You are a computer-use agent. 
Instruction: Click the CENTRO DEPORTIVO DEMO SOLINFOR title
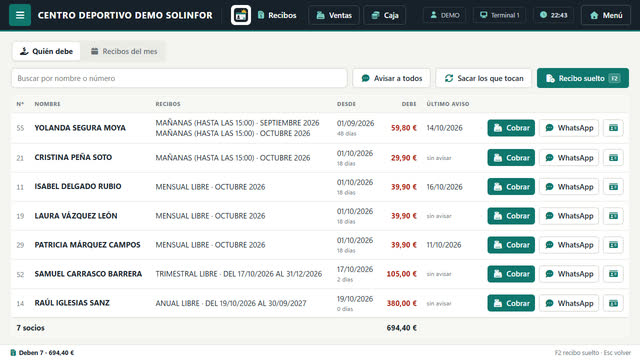[125, 15]
